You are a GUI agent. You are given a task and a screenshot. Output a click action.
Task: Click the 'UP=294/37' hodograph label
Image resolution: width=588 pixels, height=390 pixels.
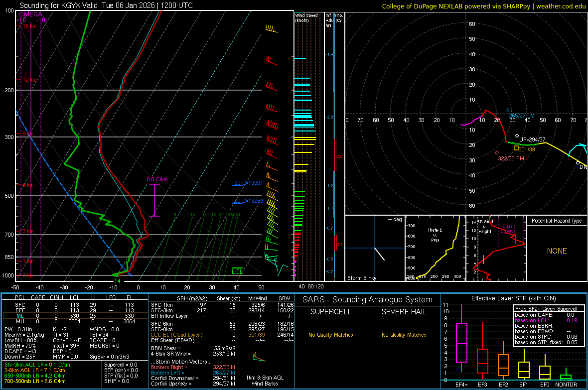532,139
